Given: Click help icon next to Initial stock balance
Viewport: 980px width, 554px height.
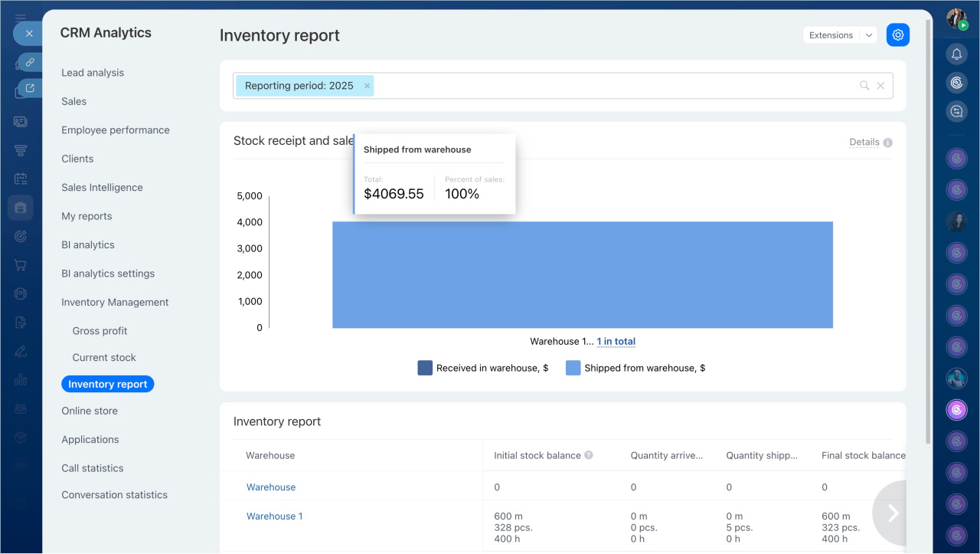Looking at the screenshot, I should [589, 455].
